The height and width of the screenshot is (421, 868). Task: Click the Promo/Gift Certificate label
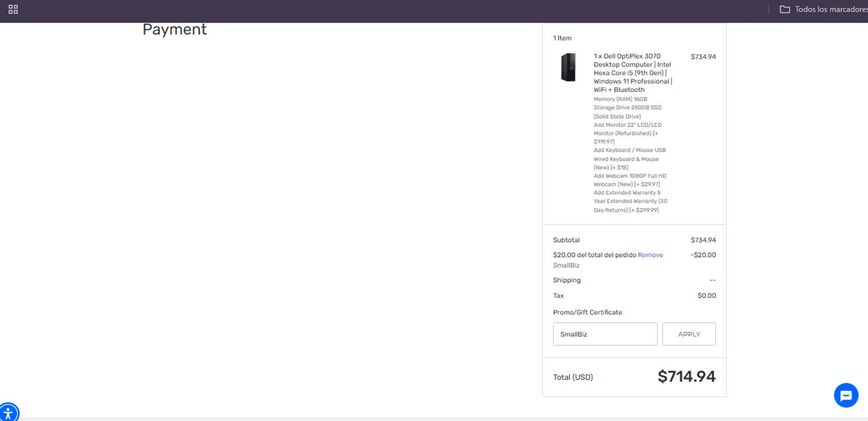coord(587,312)
